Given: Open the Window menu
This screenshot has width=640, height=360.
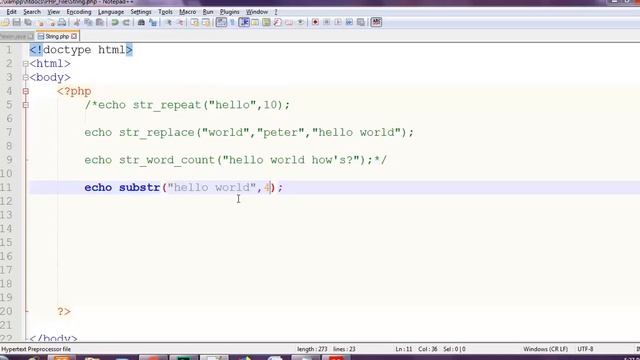Looking at the screenshot, I should click(x=257, y=12).
